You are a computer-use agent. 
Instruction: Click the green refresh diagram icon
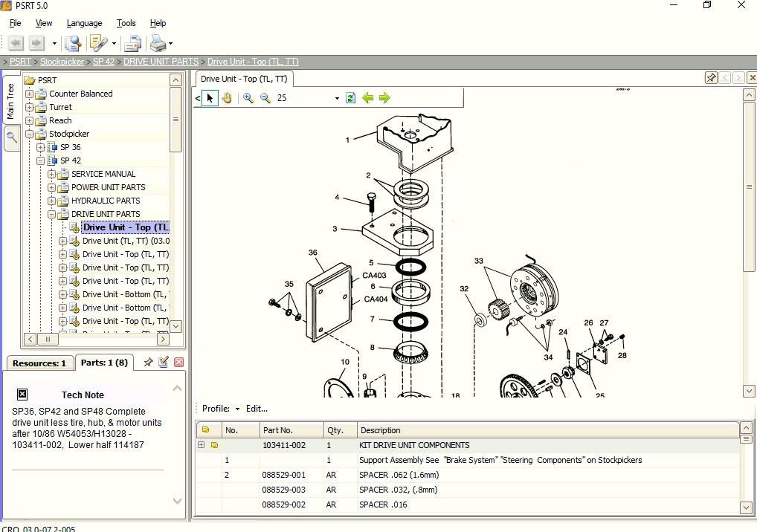[350, 98]
